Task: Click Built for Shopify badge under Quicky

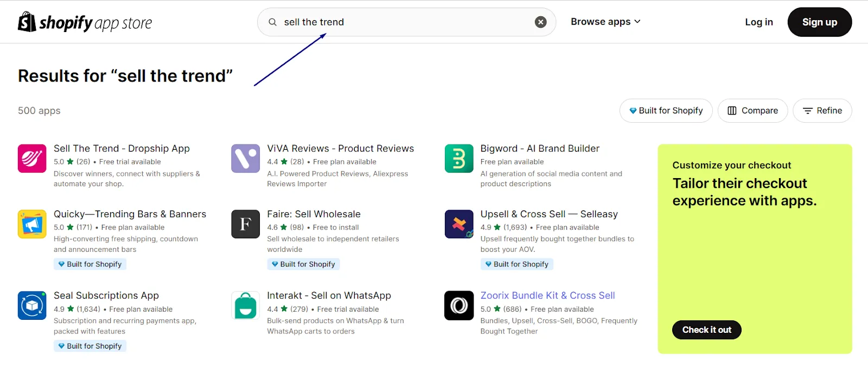Action: 90,264
